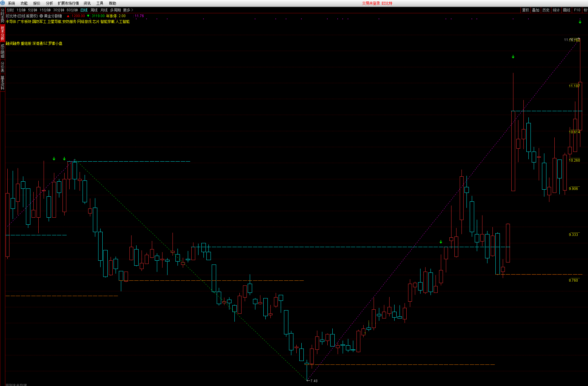
Task: Open the F10 company info
Action: coord(577,10)
